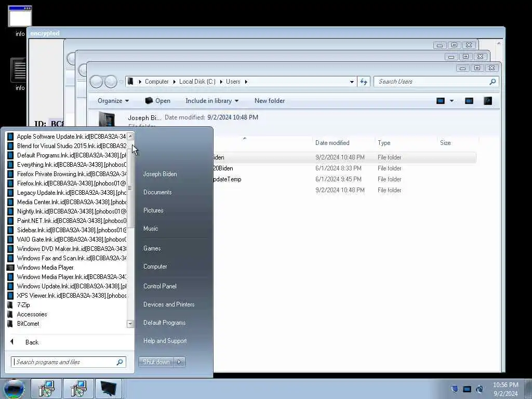
Task: Click the Shut down button
Action: 156,362
